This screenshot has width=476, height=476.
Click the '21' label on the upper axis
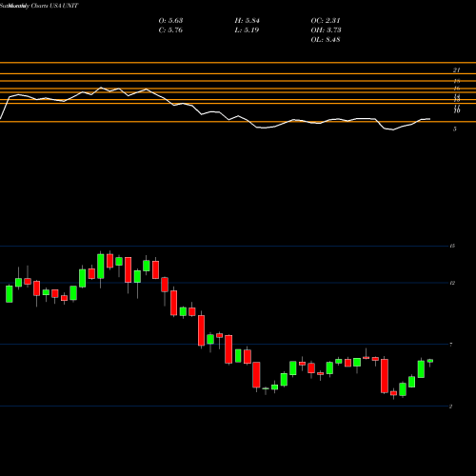(x=457, y=70)
